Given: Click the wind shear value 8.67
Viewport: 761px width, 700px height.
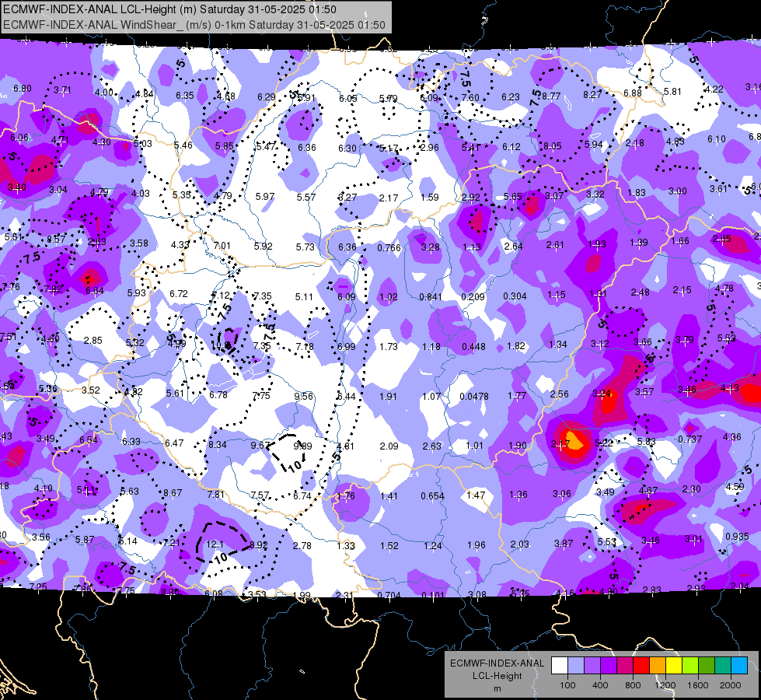Looking at the screenshot, I should point(173,492).
